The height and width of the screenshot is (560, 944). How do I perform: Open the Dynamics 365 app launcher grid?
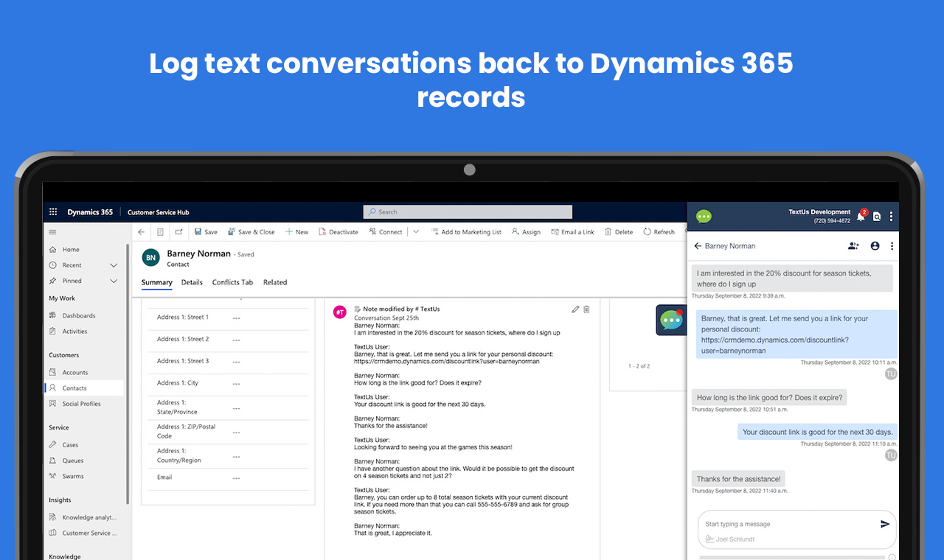tap(53, 212)
